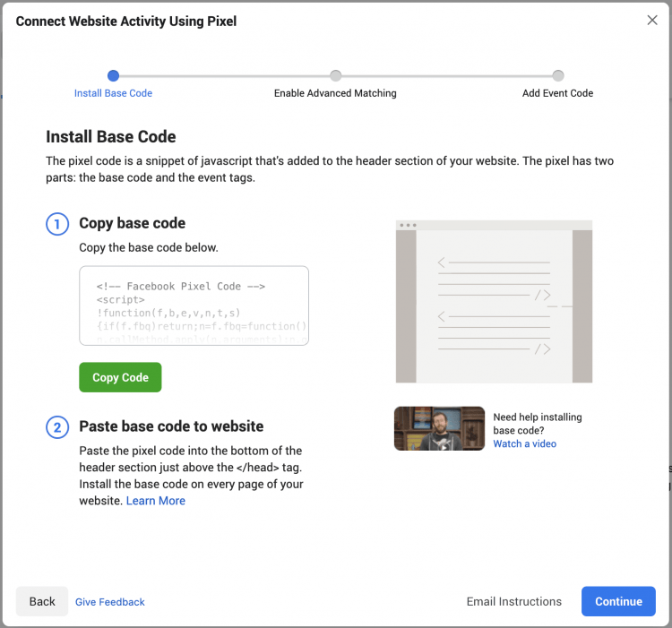Close the Connect Website Activity dialog
This screenshot has height=628, width=672.
coord(652,21)
